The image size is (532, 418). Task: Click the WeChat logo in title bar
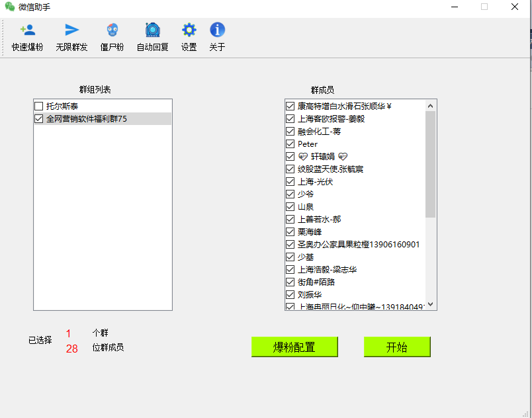10,7
